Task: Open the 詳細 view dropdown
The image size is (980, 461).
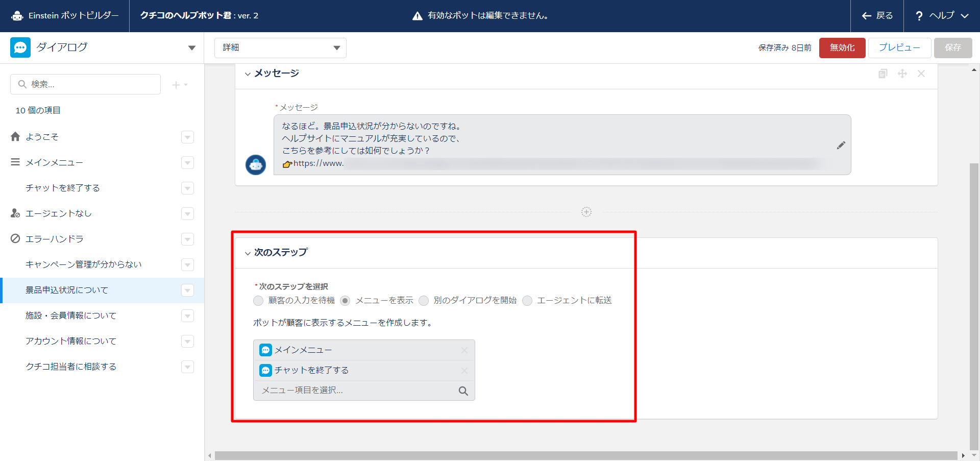Action: [x=280, y=48]
